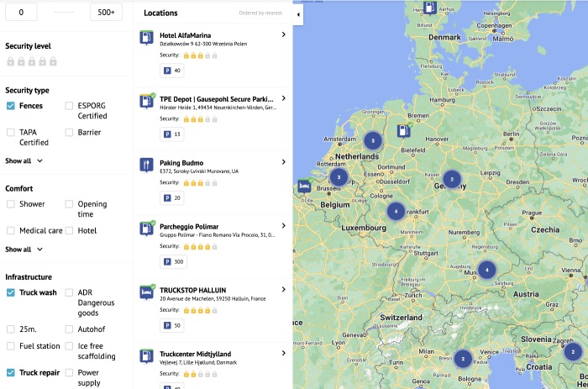Click the parking count 50 badge for Halluin

(172, 326)
